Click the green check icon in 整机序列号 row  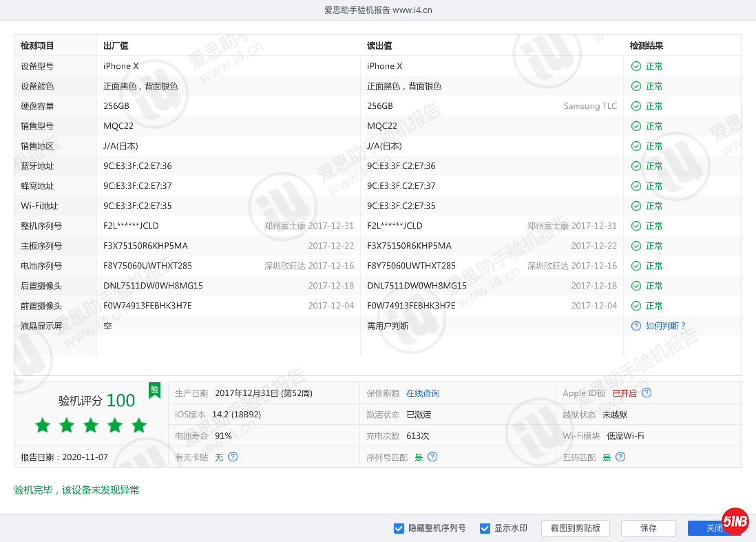(x=636, y=226)
